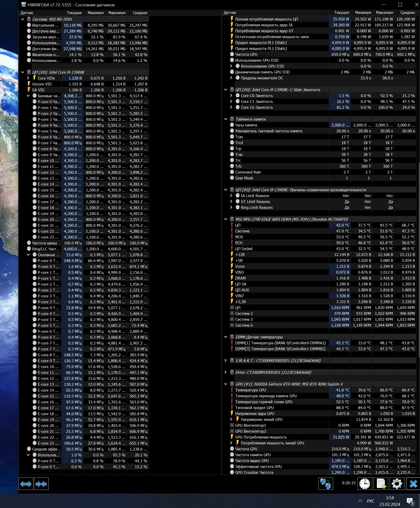Click the Датчик column header in left pane
The image size is (420, 508).
click(x=40, y=13)
